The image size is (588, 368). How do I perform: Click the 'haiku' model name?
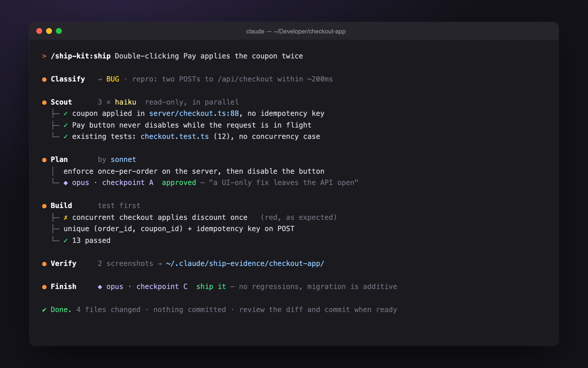[125, 102]
